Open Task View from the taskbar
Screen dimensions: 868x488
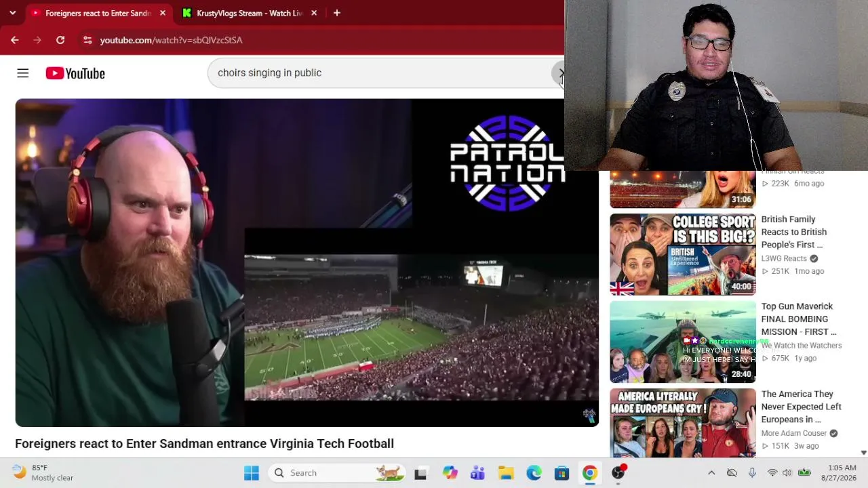(x=420, y=473)
